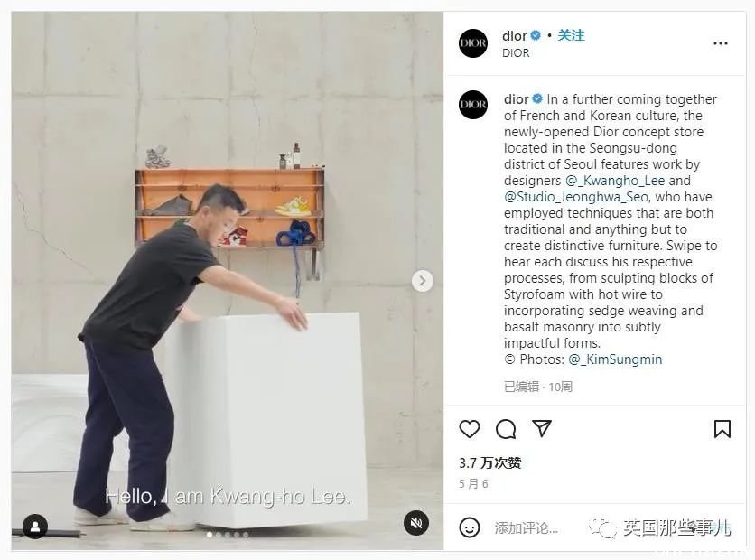Viewport: 755px width, 560px height.
Task: Show tagged people via person icon
Action: point(35,527)
